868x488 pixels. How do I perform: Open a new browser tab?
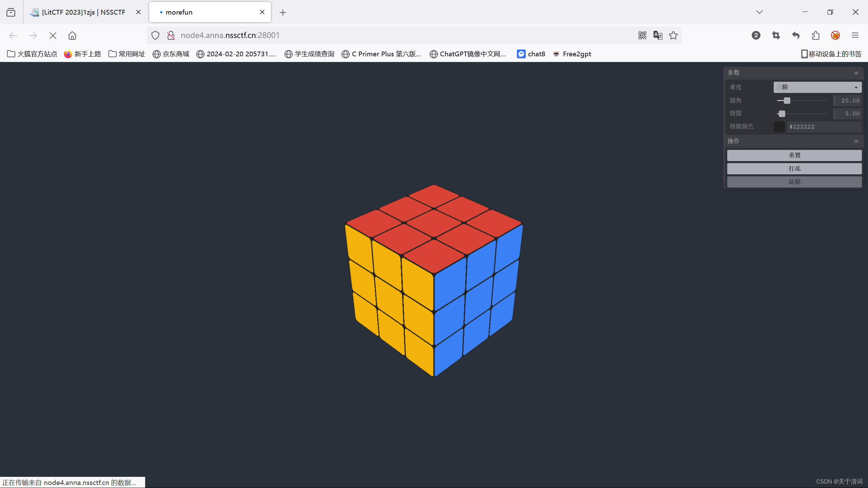click(283, 13)
